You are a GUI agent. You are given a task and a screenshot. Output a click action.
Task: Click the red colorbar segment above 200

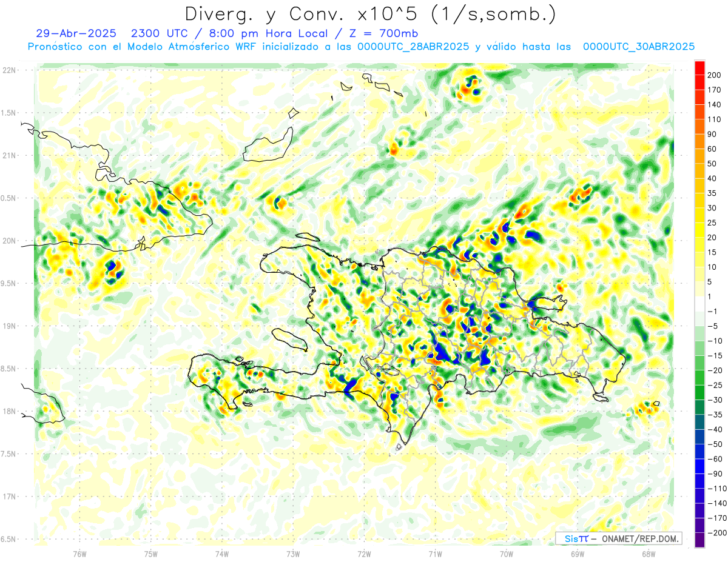click(x=699, y=68)
